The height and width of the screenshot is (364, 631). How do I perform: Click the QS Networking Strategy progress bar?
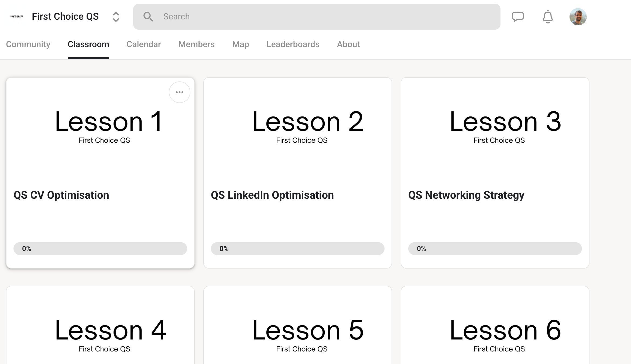click(x=495, y=249)
